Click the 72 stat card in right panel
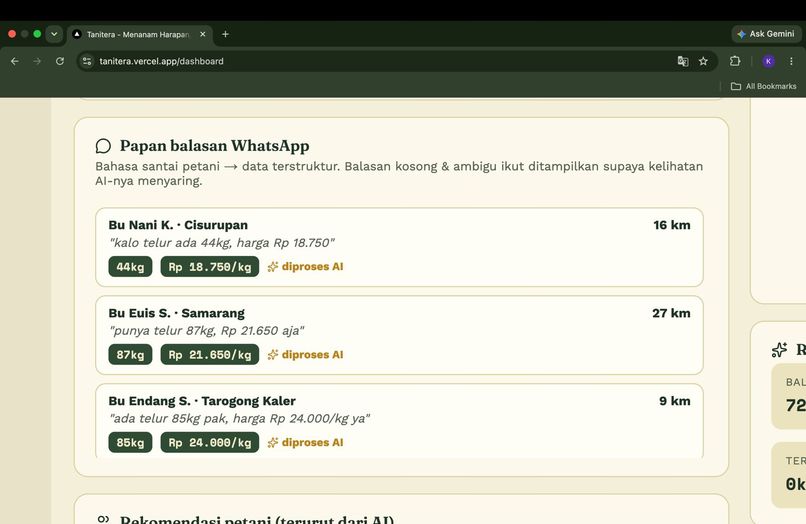The height and width of the screenshot is (524, 806). coord(789,396)
